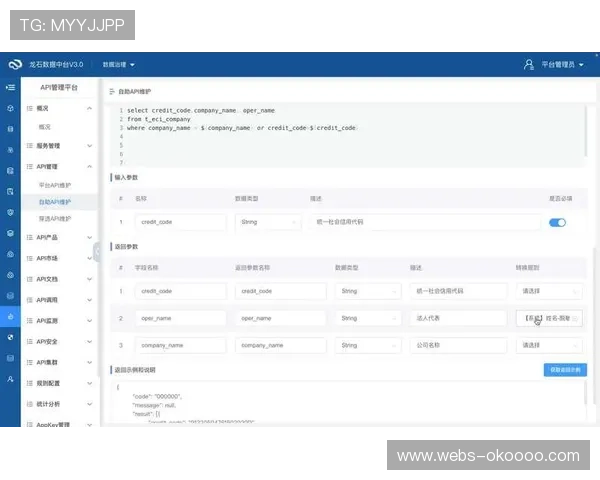Expand the API市场 menu section

coord(60,258)
